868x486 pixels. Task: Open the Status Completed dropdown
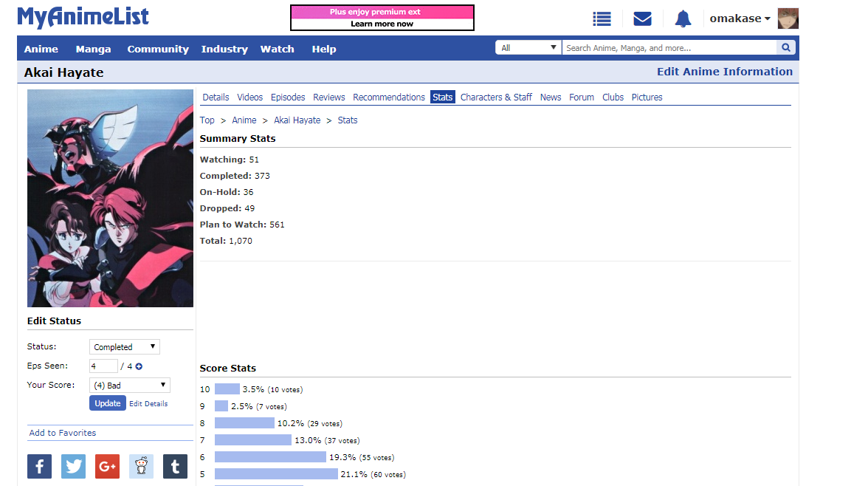[x=125, y=347]
